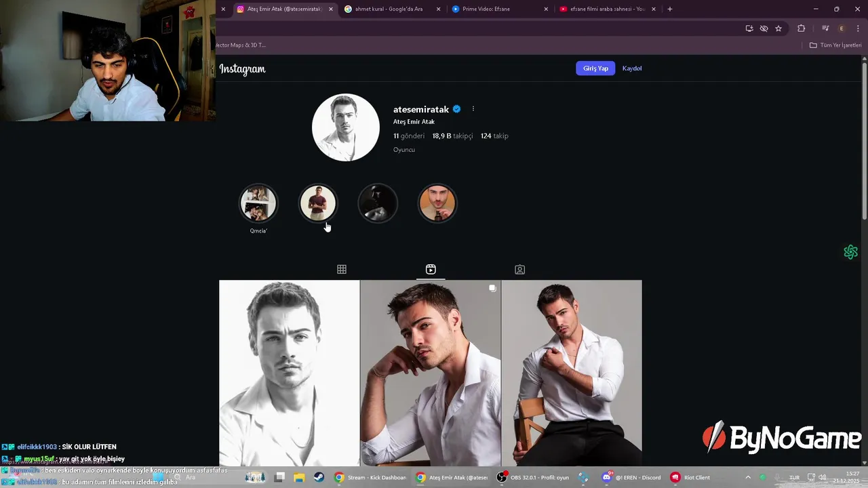
Task: Click the green ChatGPT extension icon
Action: coord(851,252)
